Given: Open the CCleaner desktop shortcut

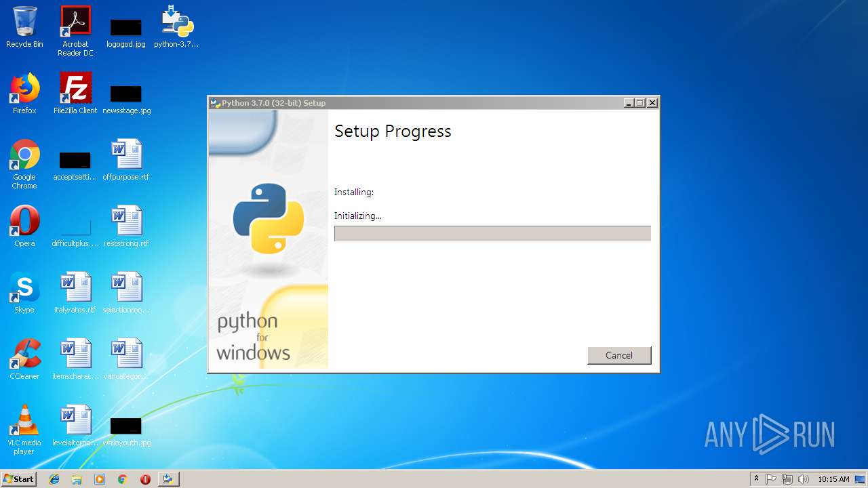Looking at the screenshot, I should 24,359.
